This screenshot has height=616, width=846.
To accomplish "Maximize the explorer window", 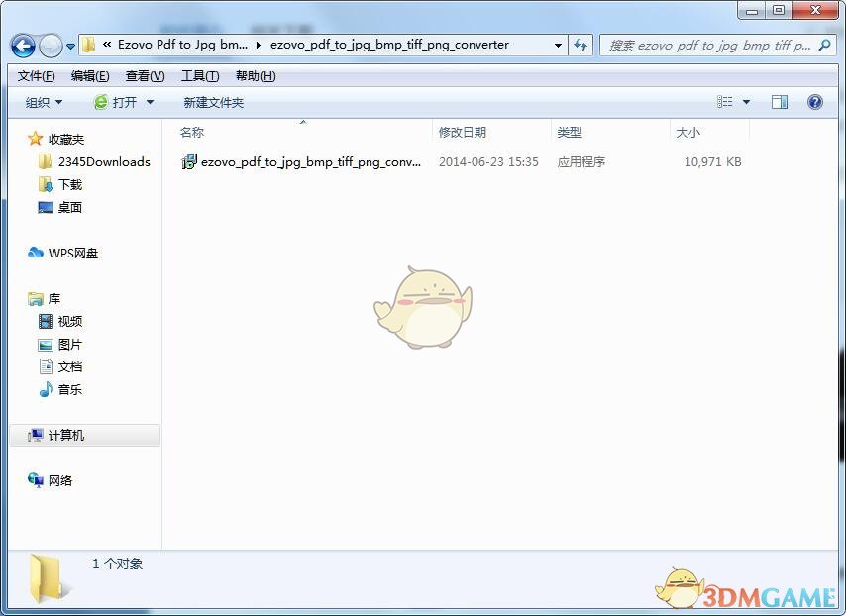I will point(778,10).
